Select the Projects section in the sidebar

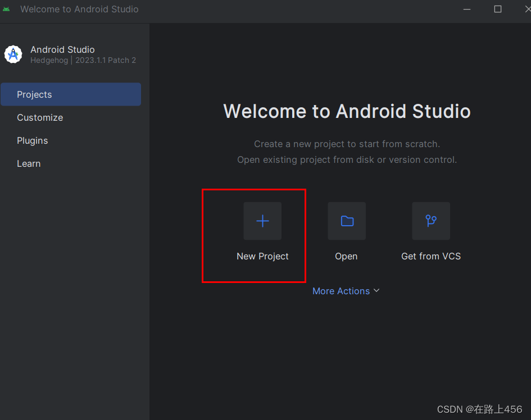pos(34,94)
